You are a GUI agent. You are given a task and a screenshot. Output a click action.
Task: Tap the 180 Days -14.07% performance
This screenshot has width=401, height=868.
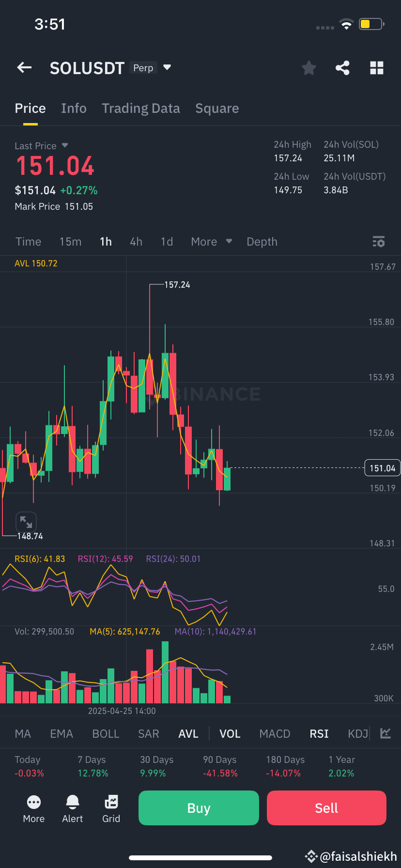coord(285,766)
